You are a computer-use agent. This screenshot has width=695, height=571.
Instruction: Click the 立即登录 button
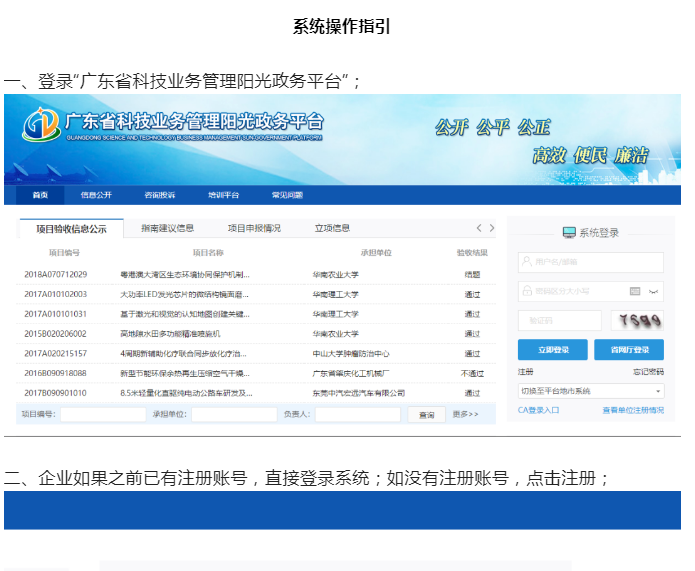pos(553,350)
